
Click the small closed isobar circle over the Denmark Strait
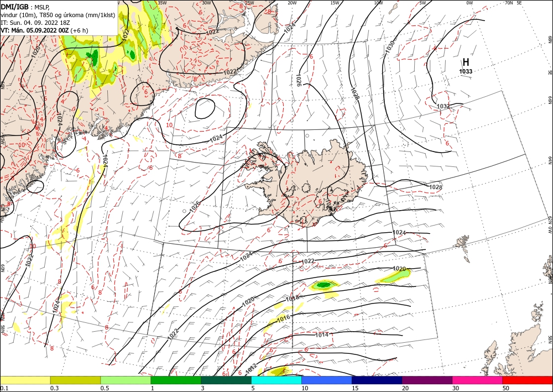pos(205,108)
